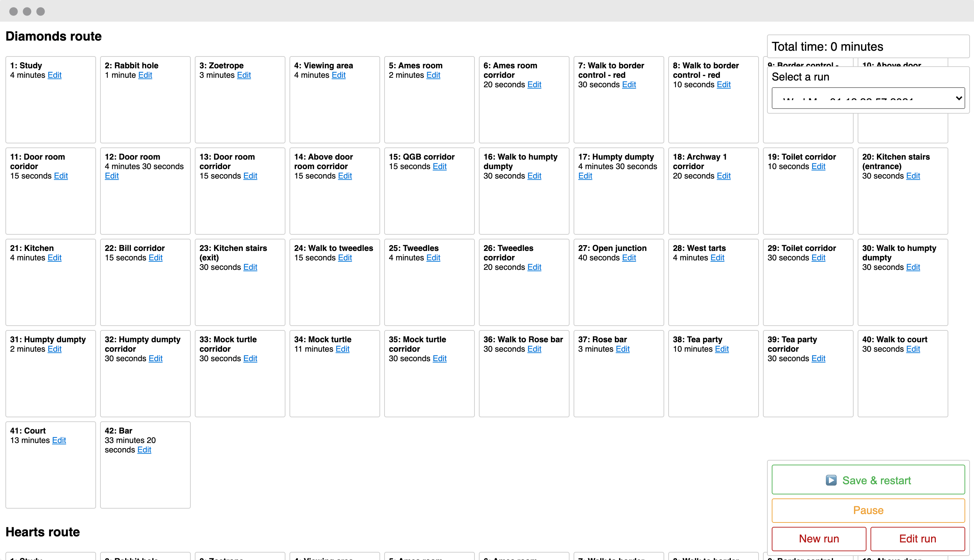The image size is (974, 560).
Task: Edit 8: Walk to border control
Action: [724, 85]
